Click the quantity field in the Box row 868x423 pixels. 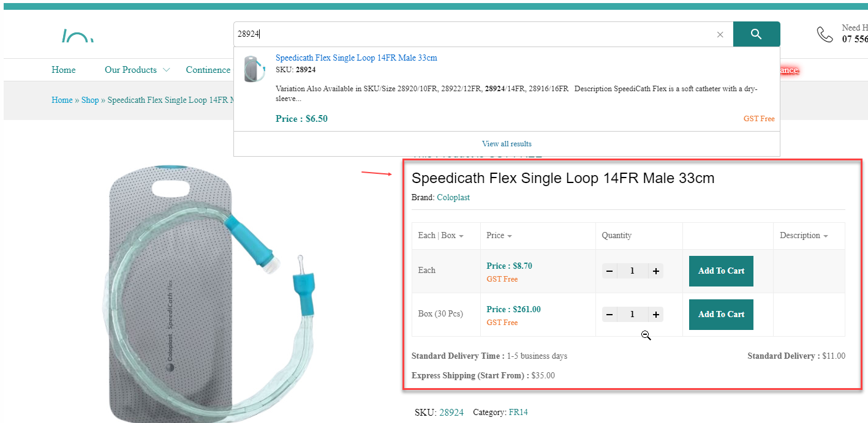coord(632,315)
